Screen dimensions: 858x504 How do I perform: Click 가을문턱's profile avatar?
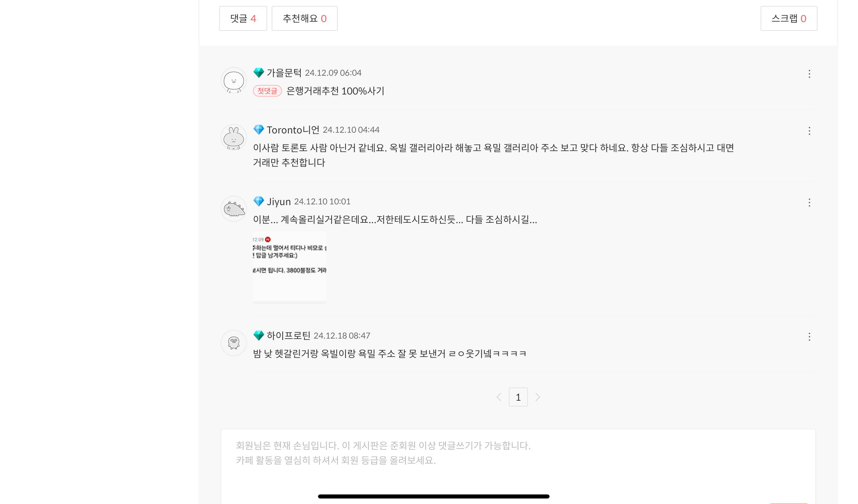pyautogui.click(x=233, y=80)
